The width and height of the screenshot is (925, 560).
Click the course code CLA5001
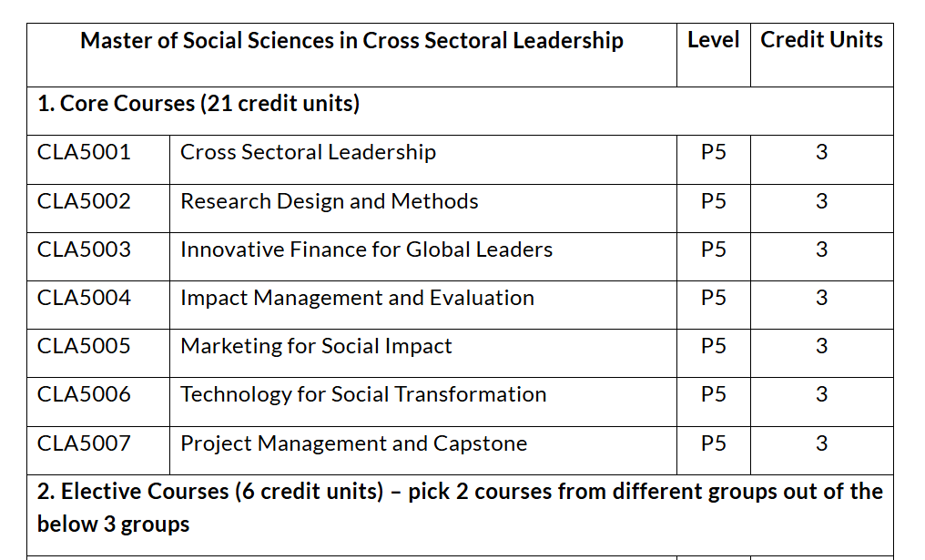[x=84, y=153]
